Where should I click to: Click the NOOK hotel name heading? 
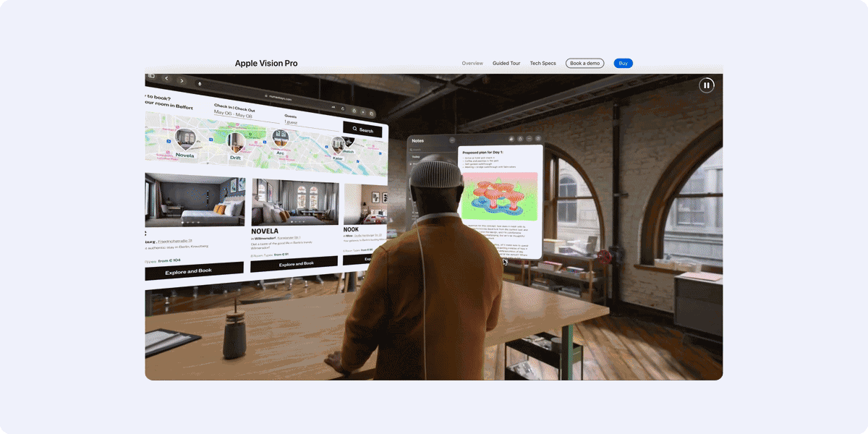pos(352,229)
